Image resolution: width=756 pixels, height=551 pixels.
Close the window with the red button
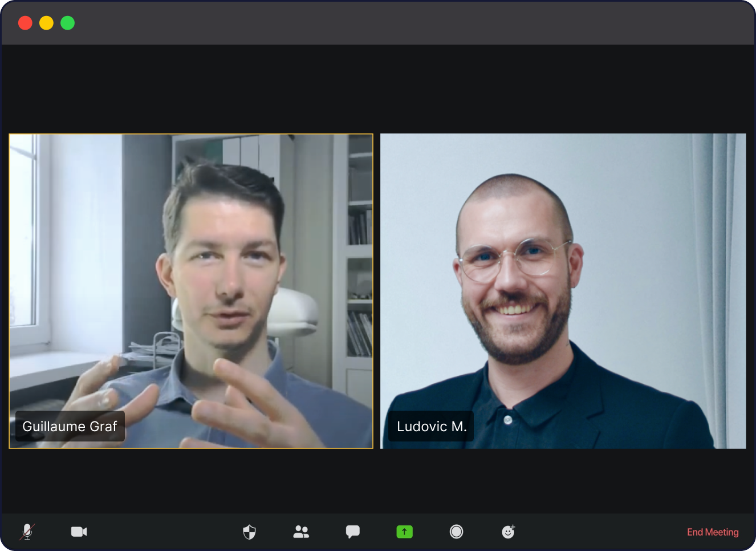[x=25, y=23]
